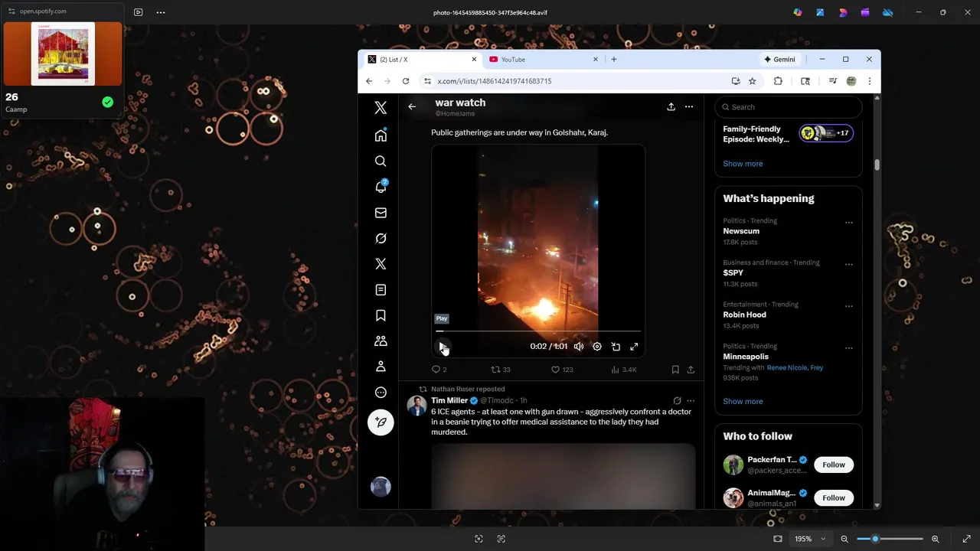This screenshot has height=551, width=980.
Task: Like the post with 123 likes
Action: point(562,370)
